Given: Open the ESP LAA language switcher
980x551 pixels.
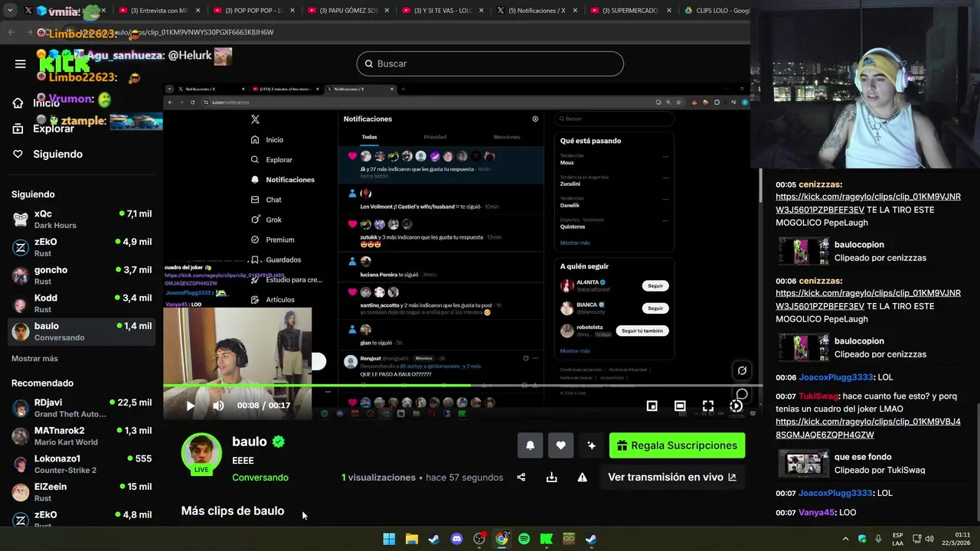Looking at the screenshot, I should [x=897, y=539].
